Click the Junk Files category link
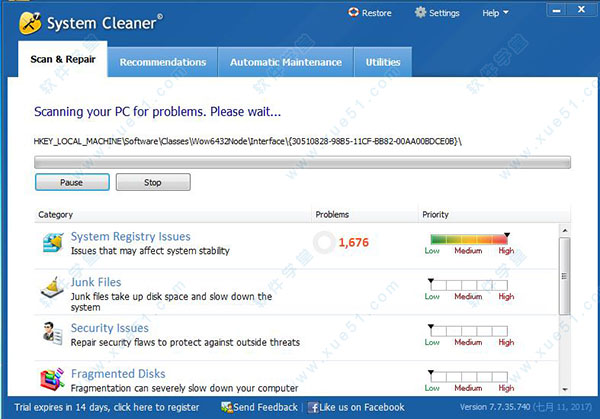Viewport: 600px width, 419px height. [x=96, y=282]
